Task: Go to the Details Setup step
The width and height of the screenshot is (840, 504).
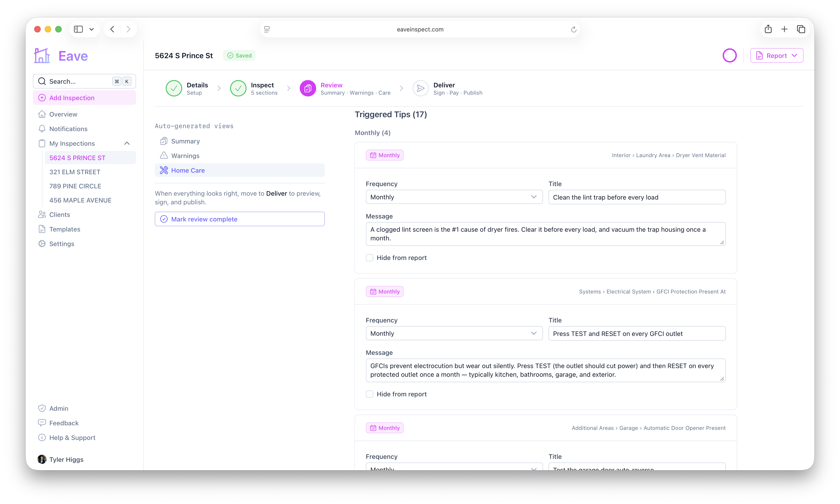Action: [x=187, y=88]
